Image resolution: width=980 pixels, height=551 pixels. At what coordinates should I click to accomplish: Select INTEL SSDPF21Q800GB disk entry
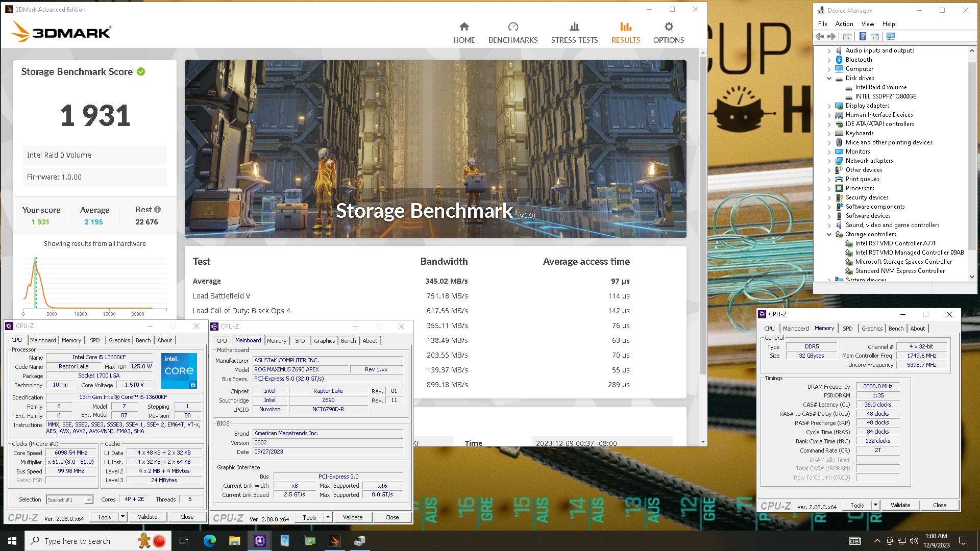(x=886, y=96)
